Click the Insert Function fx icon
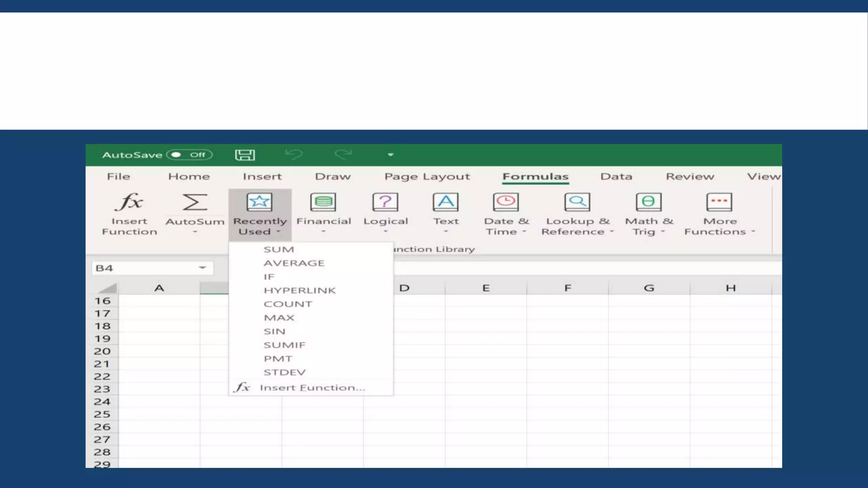This screenshot has width=868, height=488. [129, 202]
